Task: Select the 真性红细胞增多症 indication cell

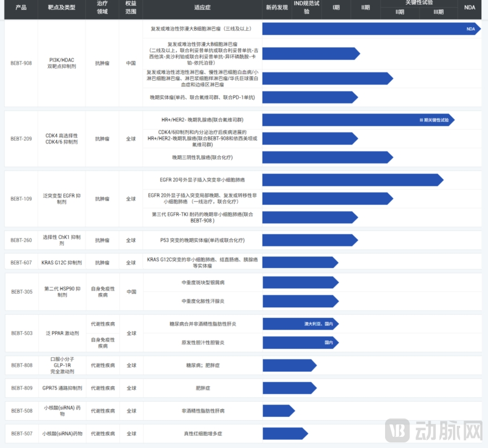Action: point(202,433)
